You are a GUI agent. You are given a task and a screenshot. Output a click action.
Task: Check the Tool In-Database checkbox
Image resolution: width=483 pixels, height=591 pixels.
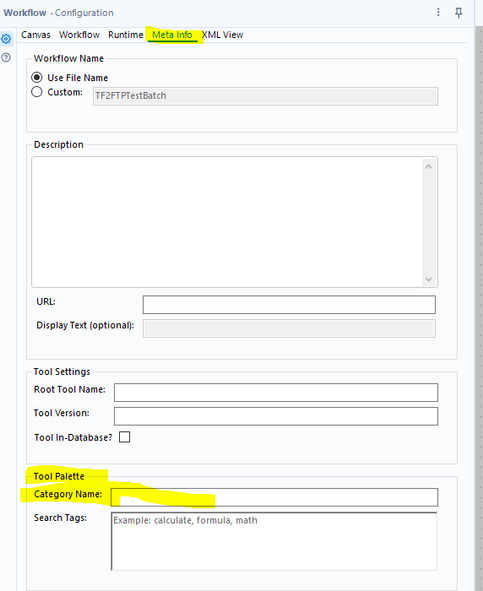[x=124, y=437]
